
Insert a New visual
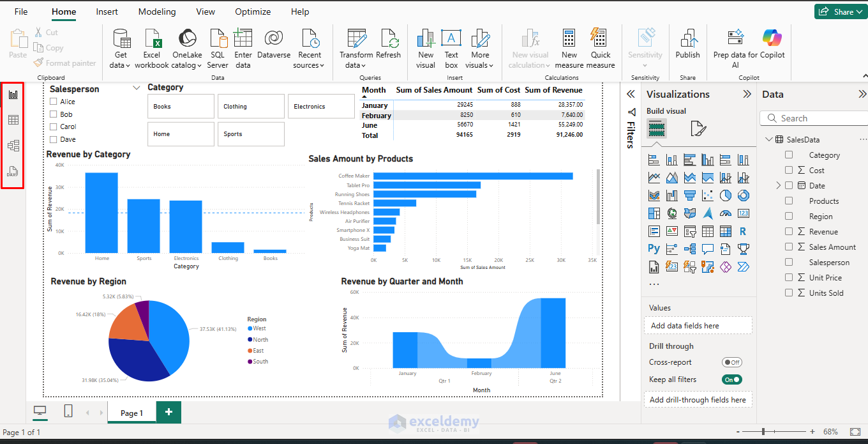pos(426,49)
